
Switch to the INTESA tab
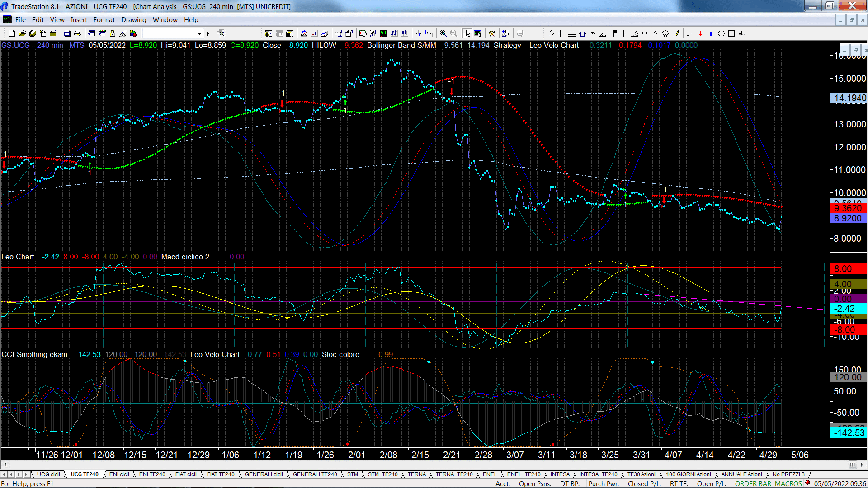[x=560, y=474]
